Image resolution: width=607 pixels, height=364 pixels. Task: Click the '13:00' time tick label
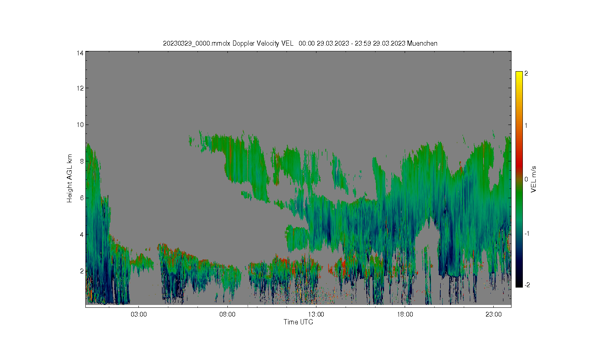[x=316, y=314]
